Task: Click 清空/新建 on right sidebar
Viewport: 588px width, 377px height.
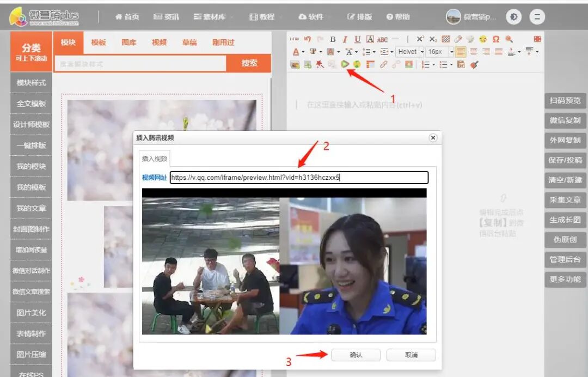Action: pyautogui.click(x=565, y=180)
